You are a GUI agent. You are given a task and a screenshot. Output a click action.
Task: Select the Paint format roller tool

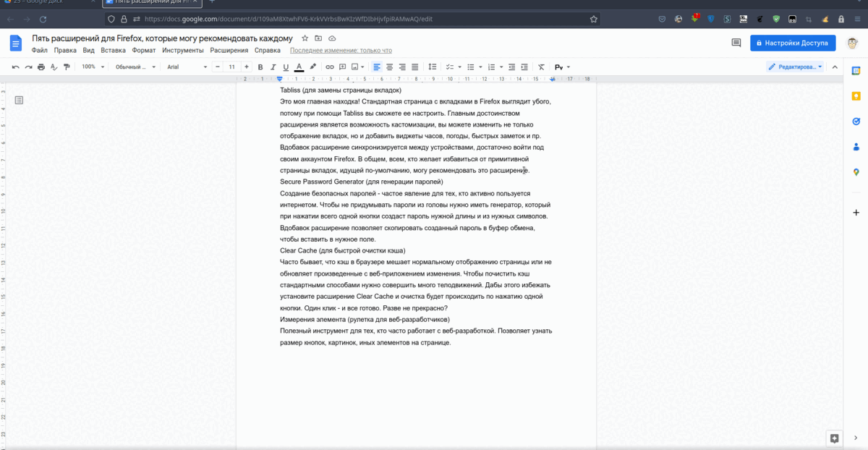point(67,67)
